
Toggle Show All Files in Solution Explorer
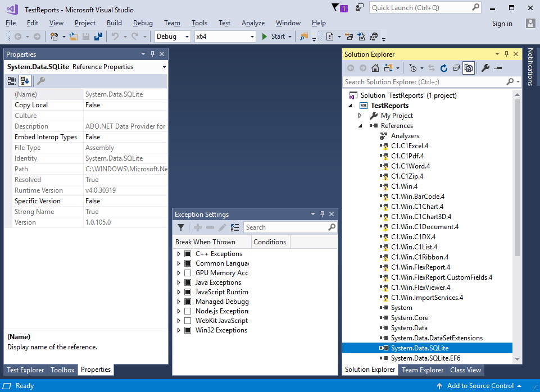click(469, 68)
